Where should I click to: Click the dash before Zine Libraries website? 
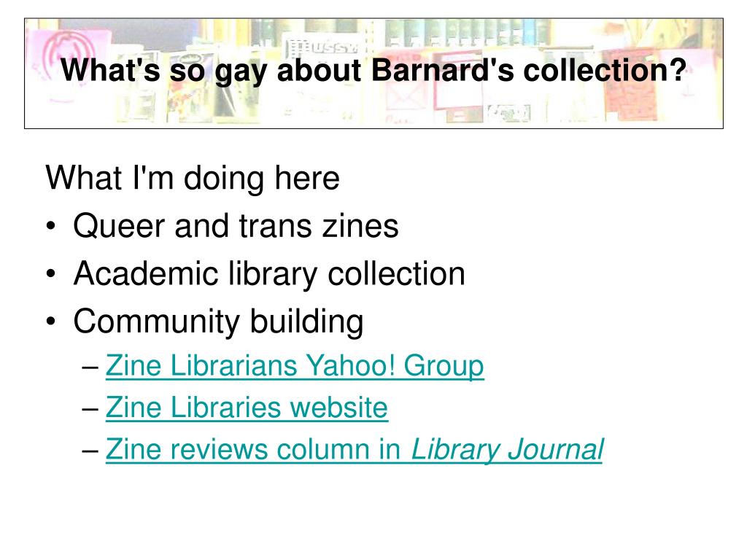click(90, 409)
